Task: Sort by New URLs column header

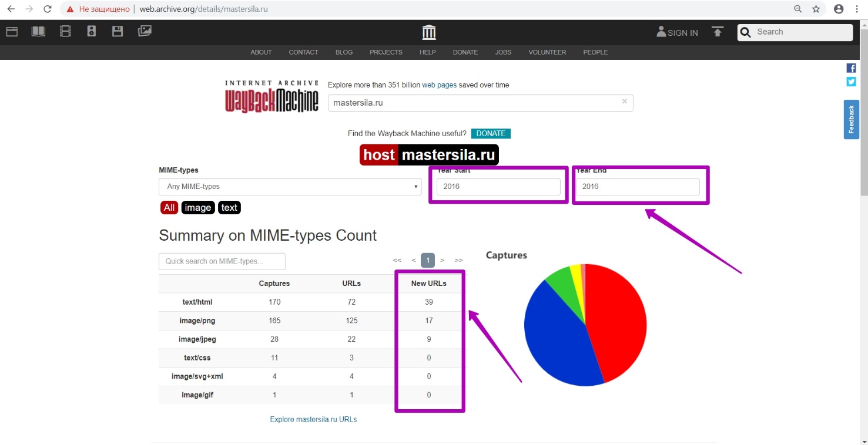Action: pos(429,284)
